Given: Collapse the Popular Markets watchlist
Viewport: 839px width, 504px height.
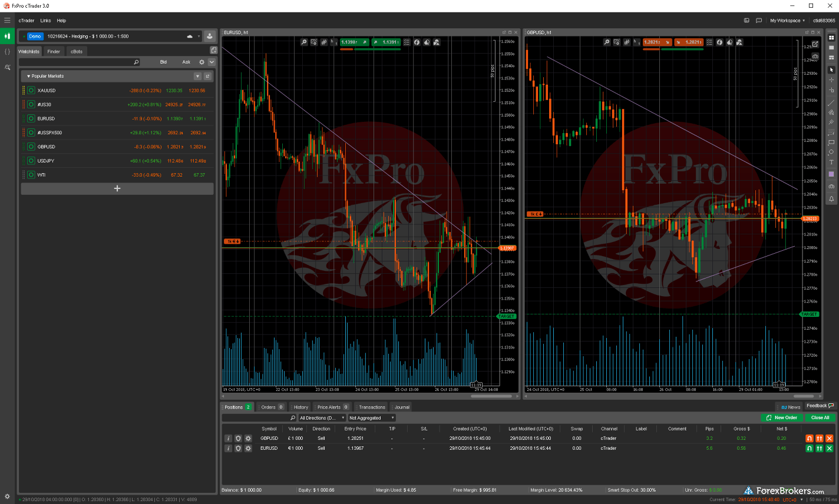Looking at the screenshot, I should (x=28, y=76).
